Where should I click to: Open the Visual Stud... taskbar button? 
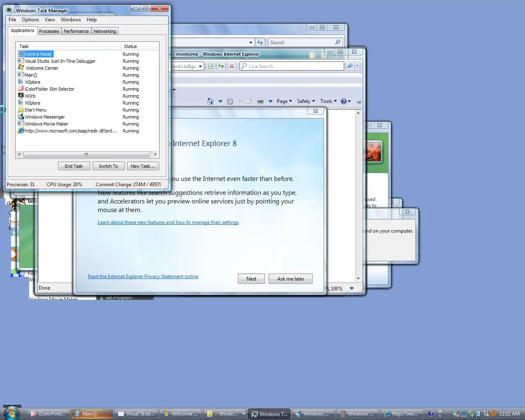(136, 414)
